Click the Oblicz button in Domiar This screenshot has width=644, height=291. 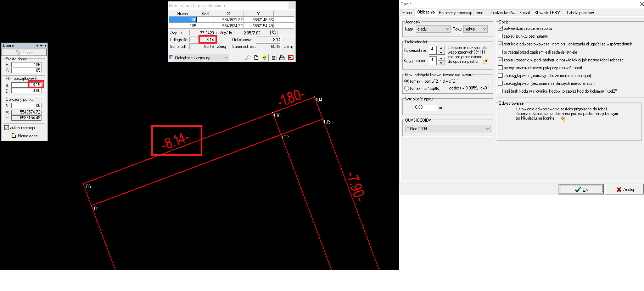pos(24,53)
